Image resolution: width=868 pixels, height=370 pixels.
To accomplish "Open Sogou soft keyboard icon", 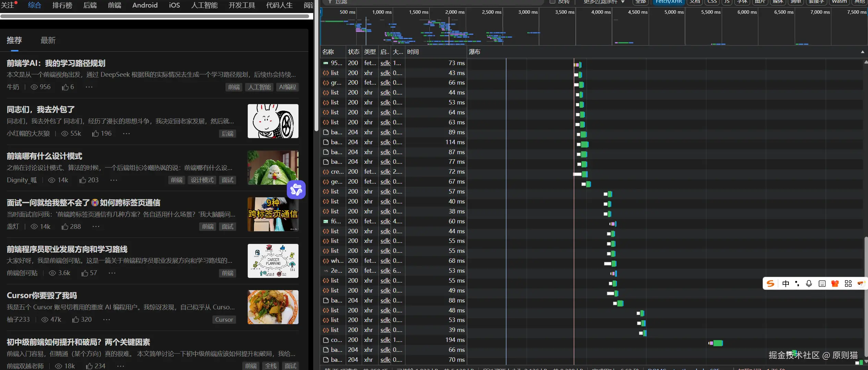I will pyautogui.click(x=822, y=284).
